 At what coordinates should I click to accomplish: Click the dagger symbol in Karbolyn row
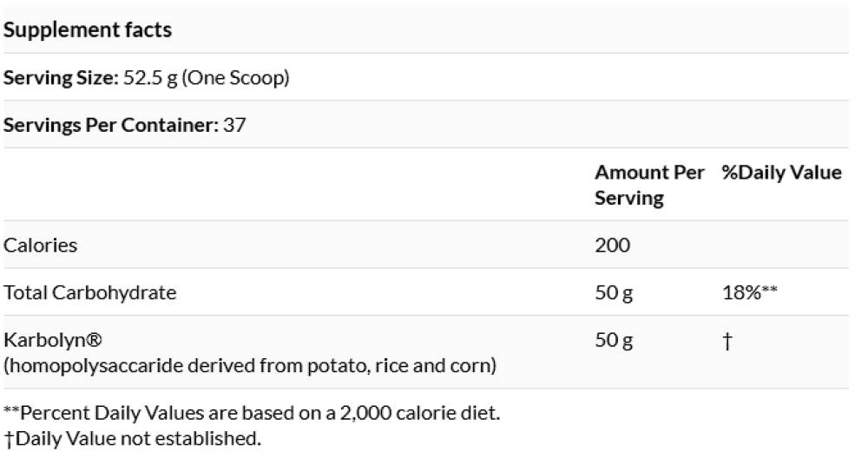(x=727, y=340)
